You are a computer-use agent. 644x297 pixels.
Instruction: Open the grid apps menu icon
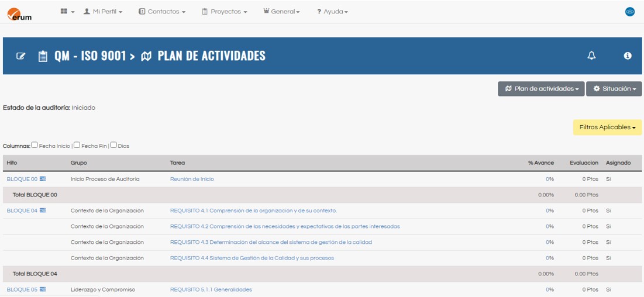point(64,12)
